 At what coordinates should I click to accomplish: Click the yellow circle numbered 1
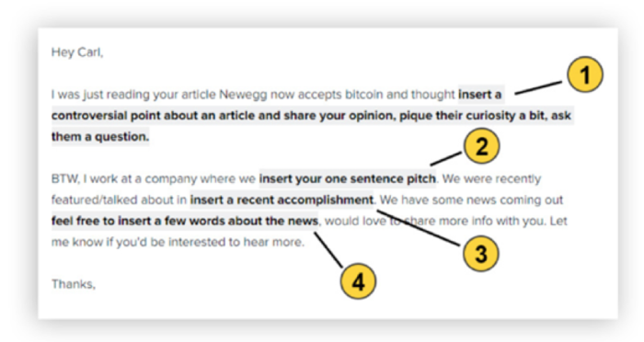point(585,74)
